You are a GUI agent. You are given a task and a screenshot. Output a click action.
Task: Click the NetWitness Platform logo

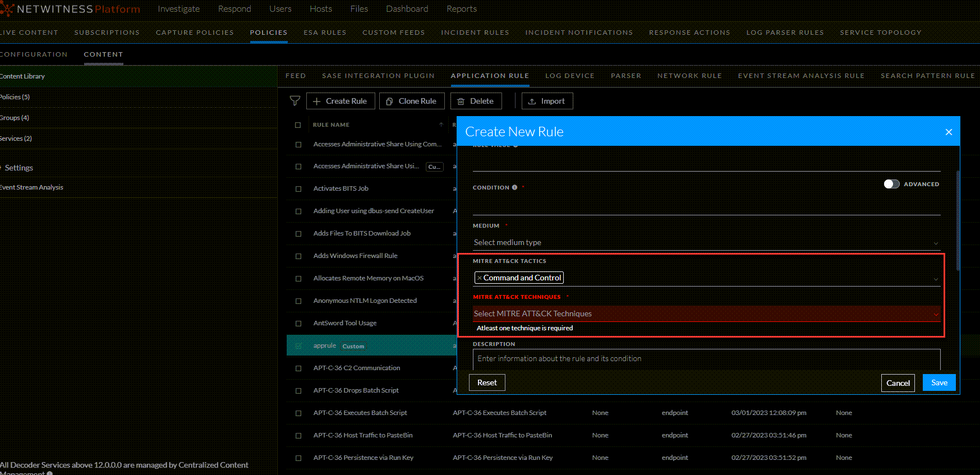click(70, 9)
